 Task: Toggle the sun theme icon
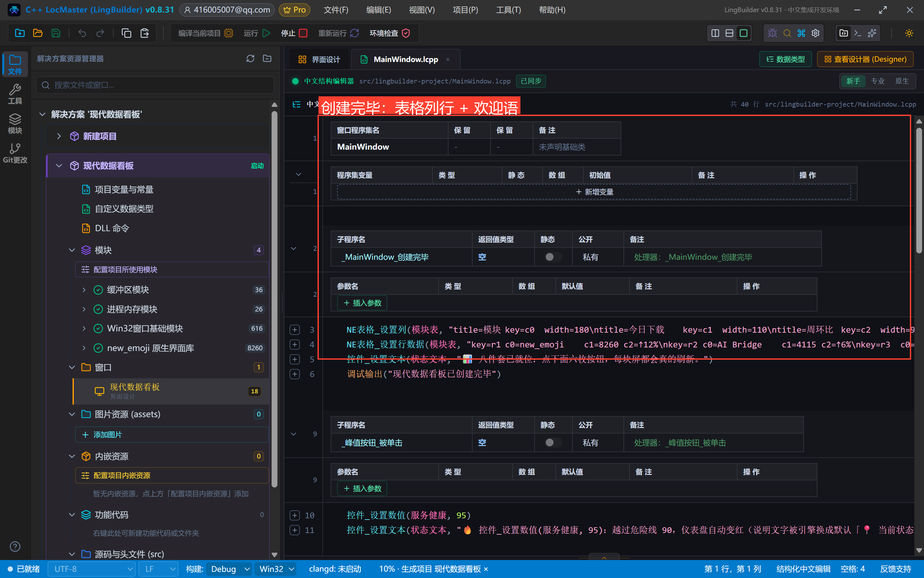click(x=909, y=33)
